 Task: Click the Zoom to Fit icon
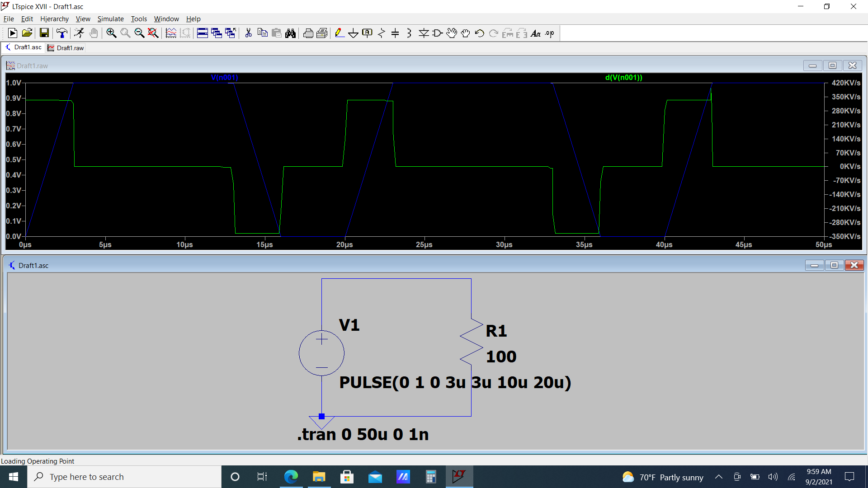(153, 33)
